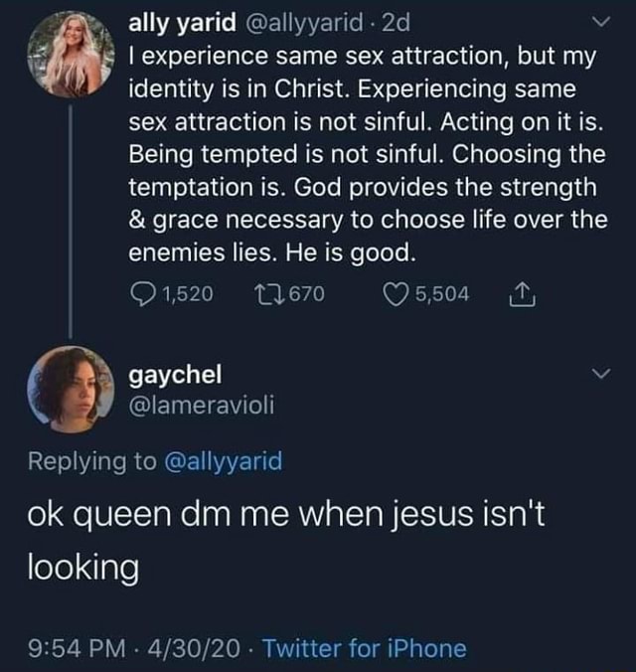Expand the chevron menu on gaychel's reply
Image resolution: width=636 pixels, height=672 pixels.
(599, 375)
